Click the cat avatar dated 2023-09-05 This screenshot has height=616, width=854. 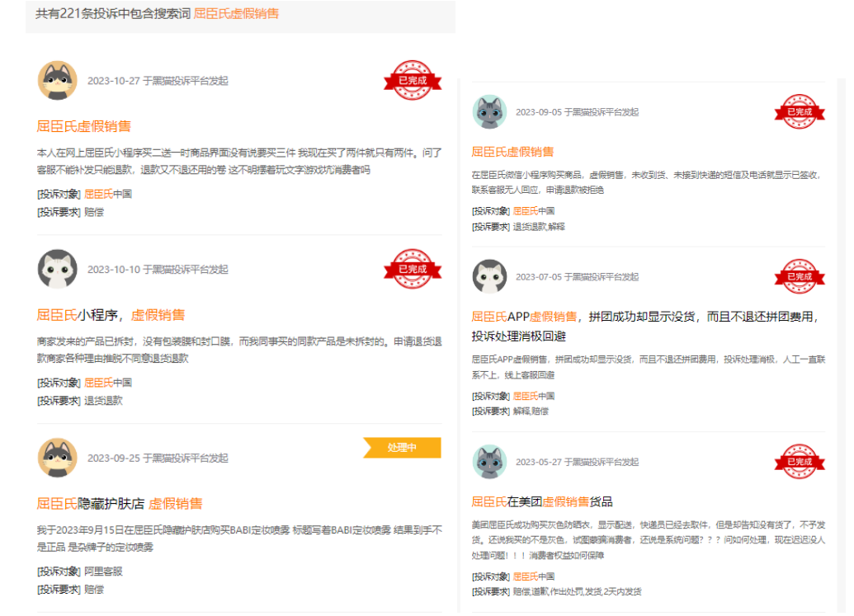(489, 111)
